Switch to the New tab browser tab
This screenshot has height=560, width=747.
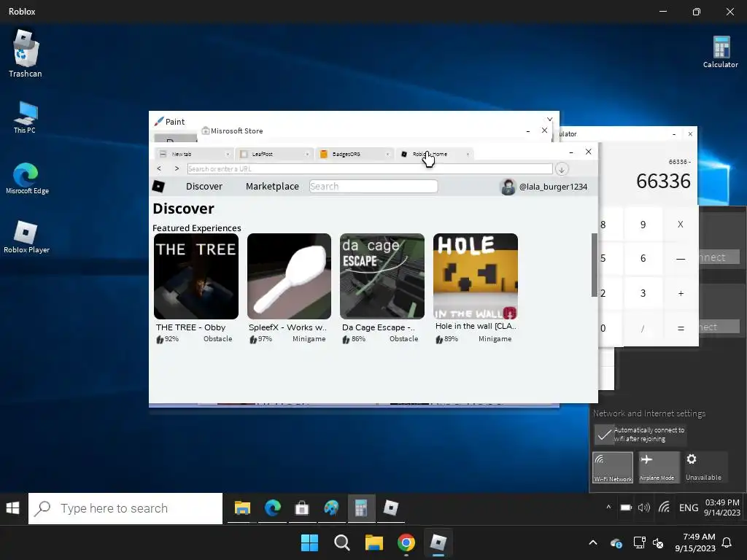[194, 155]
